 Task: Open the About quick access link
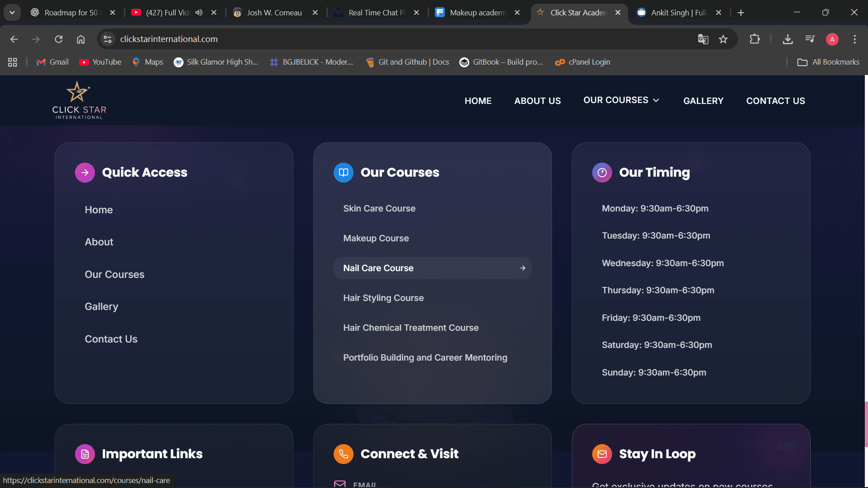tap(99, 242)
